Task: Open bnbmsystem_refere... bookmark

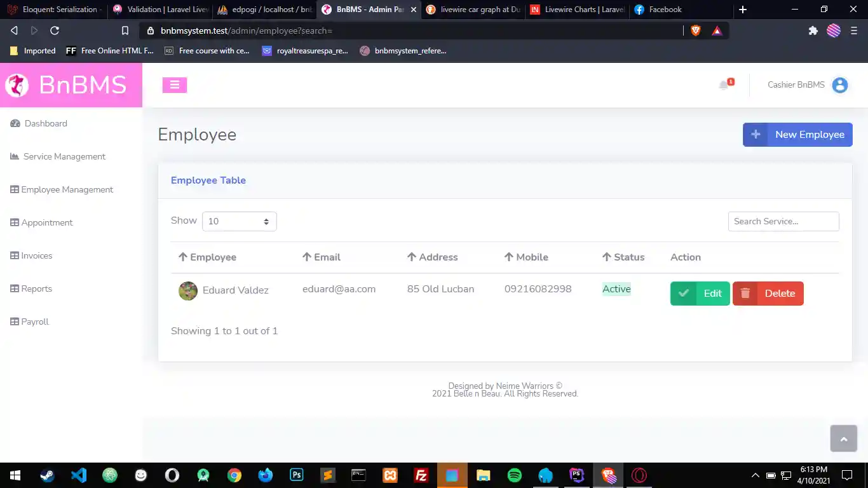Action: (x=403, y=51)
